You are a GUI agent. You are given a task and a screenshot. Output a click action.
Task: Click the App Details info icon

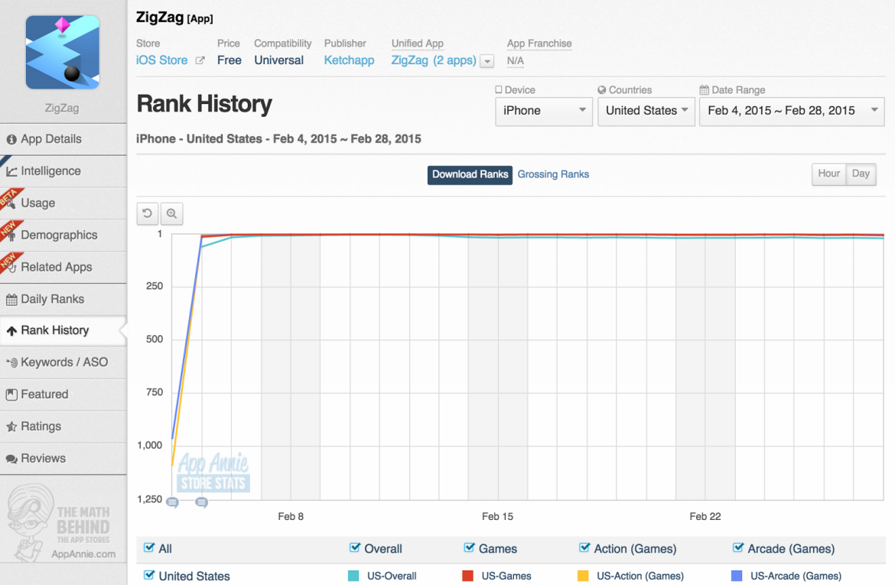tap(11, 140)
